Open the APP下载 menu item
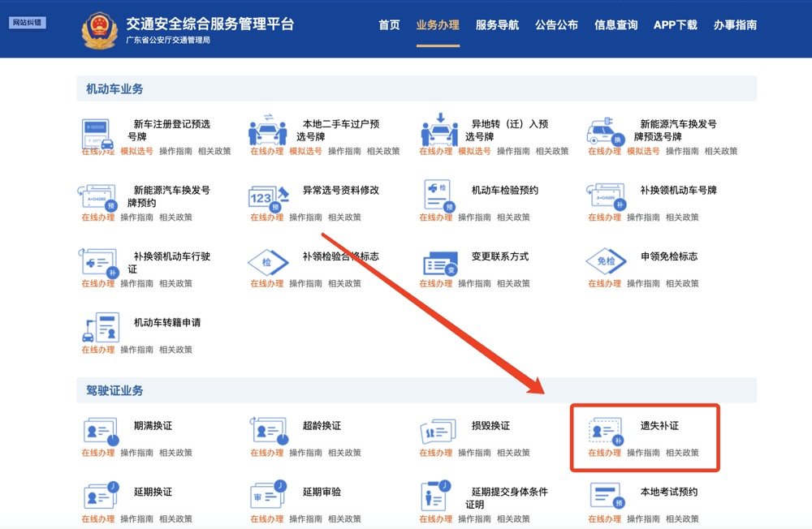812x529 pixels. 675,25
